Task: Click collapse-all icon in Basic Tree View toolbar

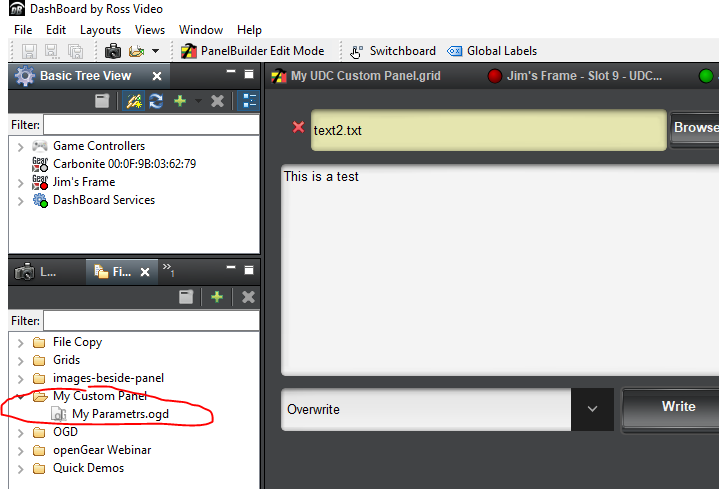Action: click(x=102, y=101)
